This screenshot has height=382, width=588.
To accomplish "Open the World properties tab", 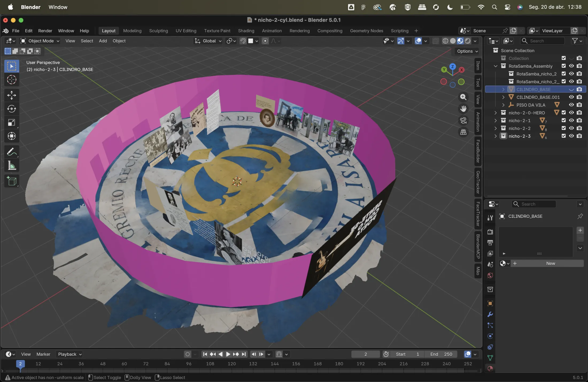I will tap(490, 275).
